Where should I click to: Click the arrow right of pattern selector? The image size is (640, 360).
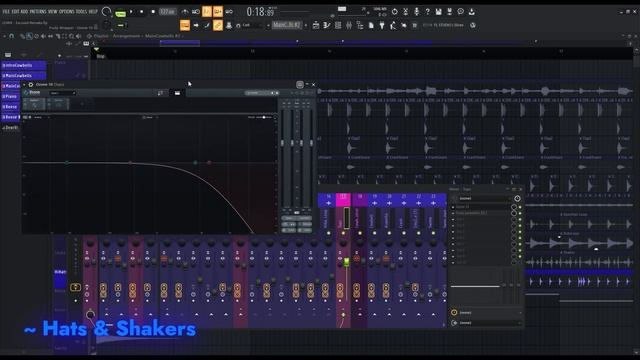305,25
